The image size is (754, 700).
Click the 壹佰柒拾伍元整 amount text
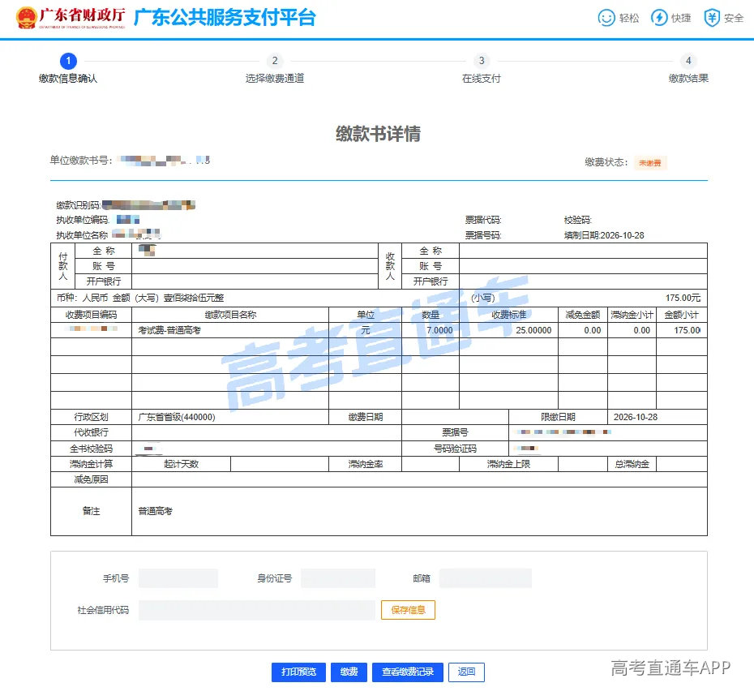point(194,298)
